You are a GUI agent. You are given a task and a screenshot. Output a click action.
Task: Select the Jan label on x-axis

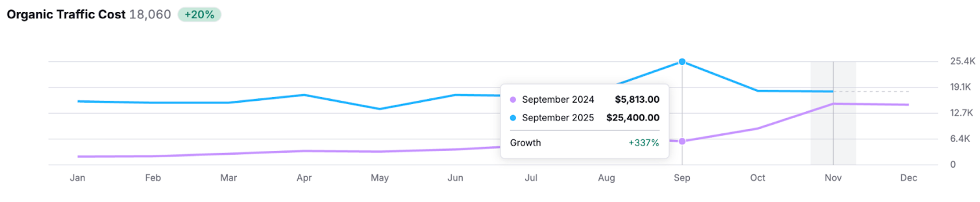coord(78,178)
